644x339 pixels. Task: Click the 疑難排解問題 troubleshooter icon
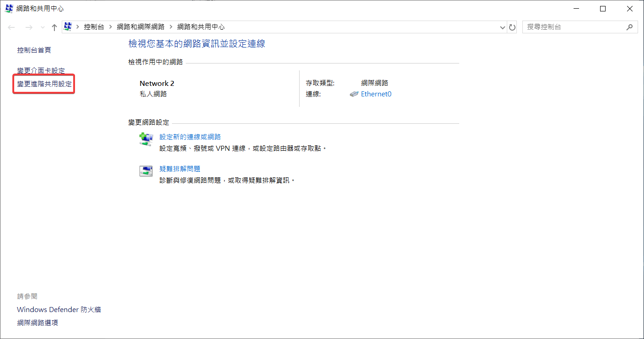tap(145, 171)
